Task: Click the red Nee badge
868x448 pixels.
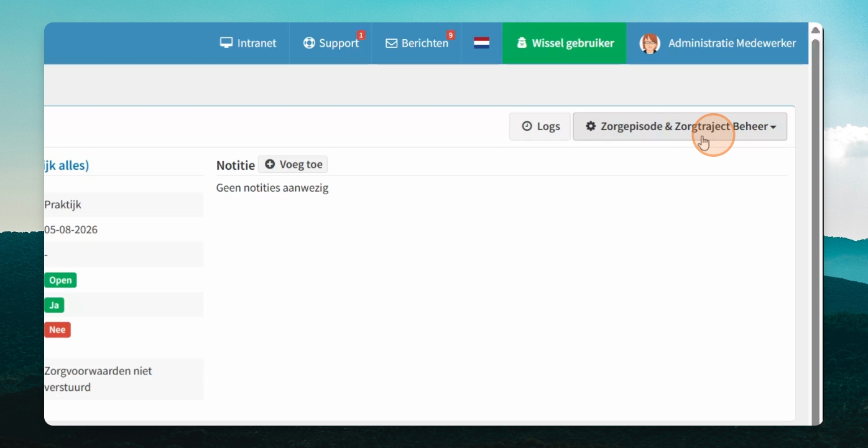Action: tap(57, 330)
